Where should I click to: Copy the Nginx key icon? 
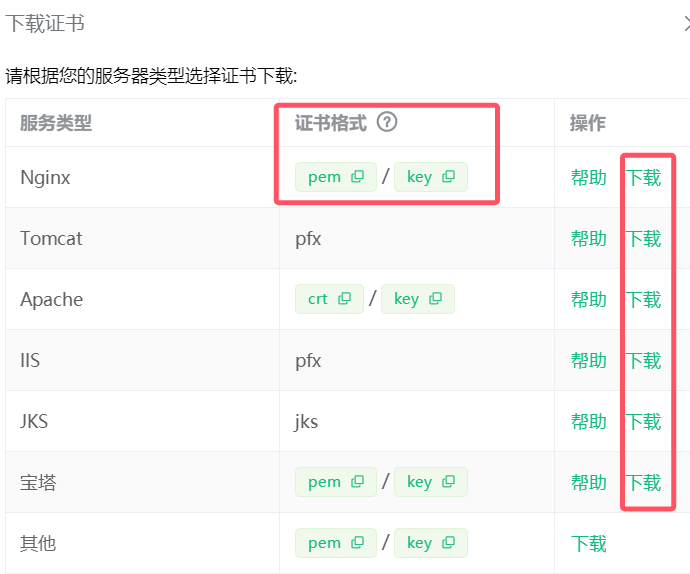449,177
